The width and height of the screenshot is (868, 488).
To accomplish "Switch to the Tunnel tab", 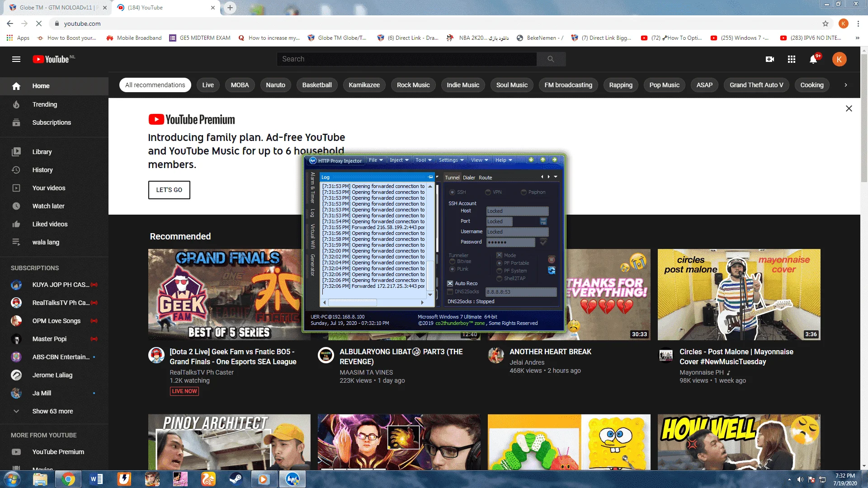I will (x=452, y=178).
